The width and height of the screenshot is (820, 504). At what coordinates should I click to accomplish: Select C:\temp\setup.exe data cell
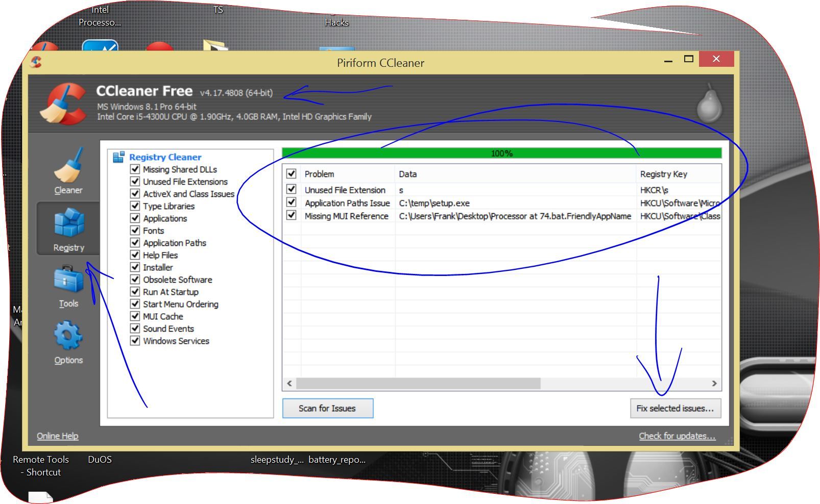435,203
